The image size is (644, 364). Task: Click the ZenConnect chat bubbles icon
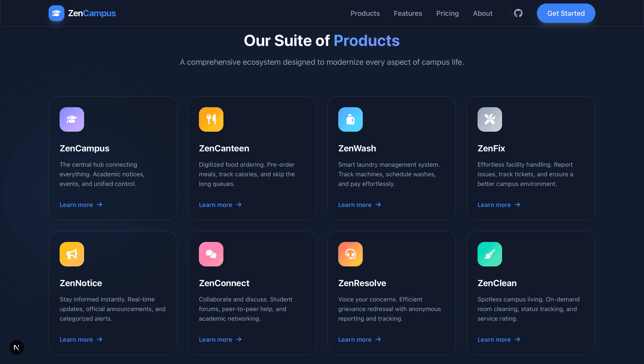tap(211, 254)
